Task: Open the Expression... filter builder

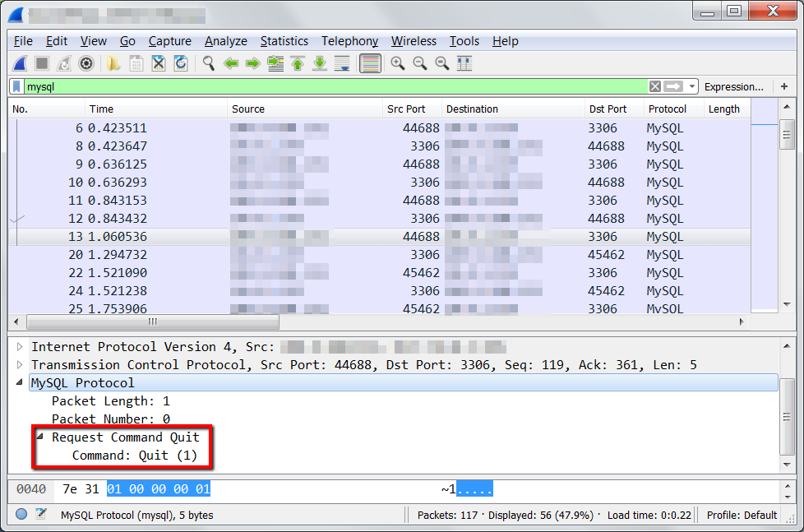Action: pos(734,86)
